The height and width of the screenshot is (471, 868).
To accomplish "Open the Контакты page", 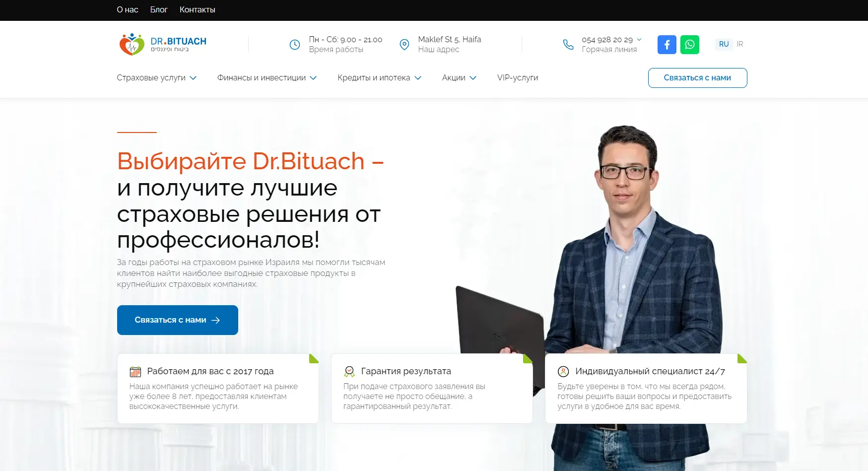I will point(198,10).
